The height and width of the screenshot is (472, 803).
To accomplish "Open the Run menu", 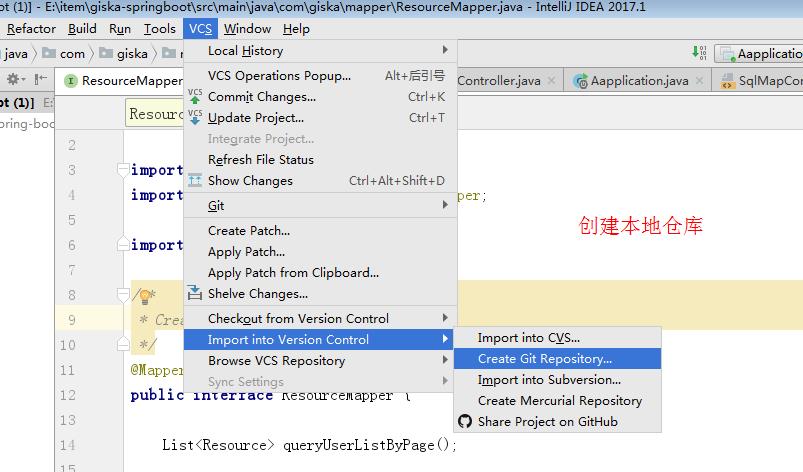I will tap(120, 29).
